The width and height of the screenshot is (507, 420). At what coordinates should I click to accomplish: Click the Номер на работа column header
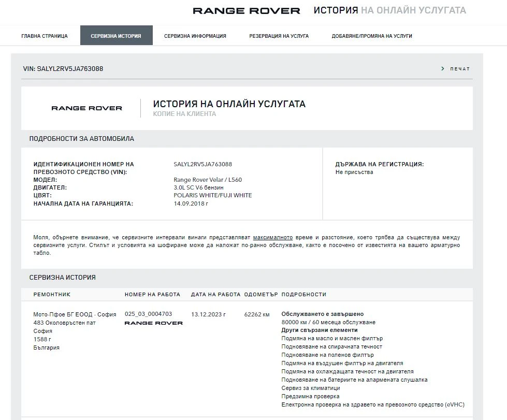click(x=152, y=294)
